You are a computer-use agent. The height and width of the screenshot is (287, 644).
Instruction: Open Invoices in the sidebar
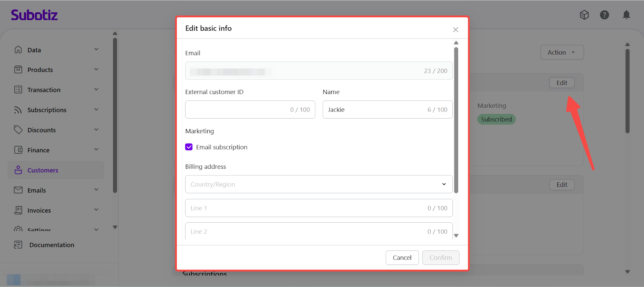coord(39,210)
